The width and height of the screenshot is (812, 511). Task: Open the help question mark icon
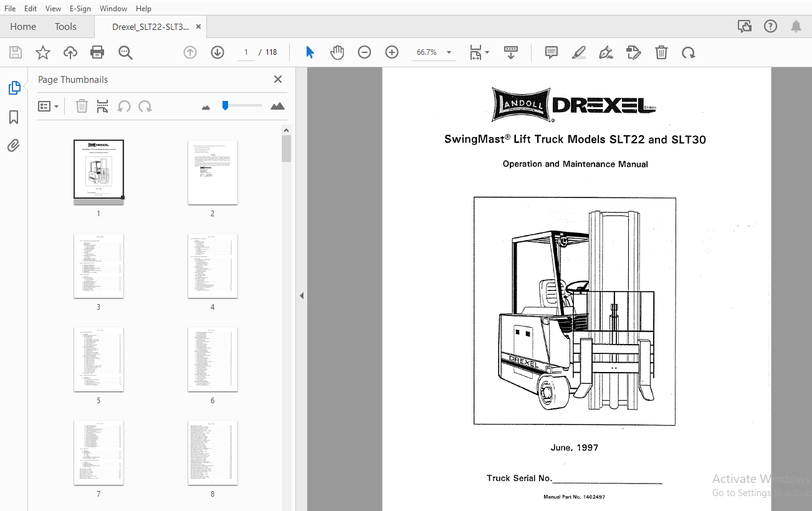pos(771,26)
